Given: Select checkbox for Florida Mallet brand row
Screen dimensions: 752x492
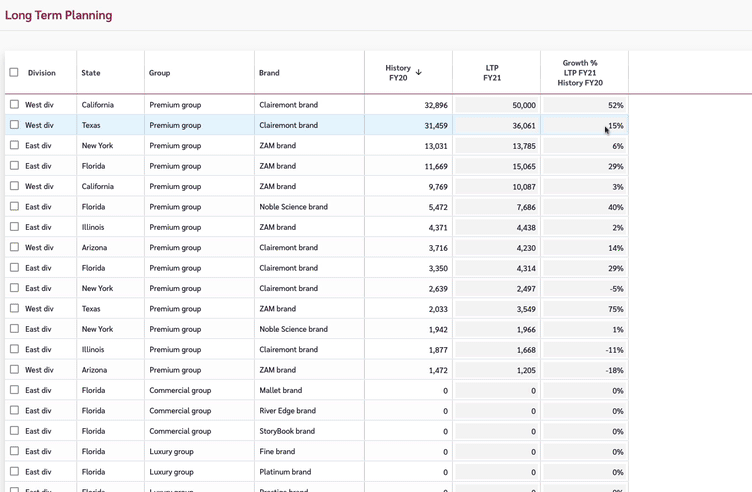Looking at the screenshot, I should (x=14, y=390).
